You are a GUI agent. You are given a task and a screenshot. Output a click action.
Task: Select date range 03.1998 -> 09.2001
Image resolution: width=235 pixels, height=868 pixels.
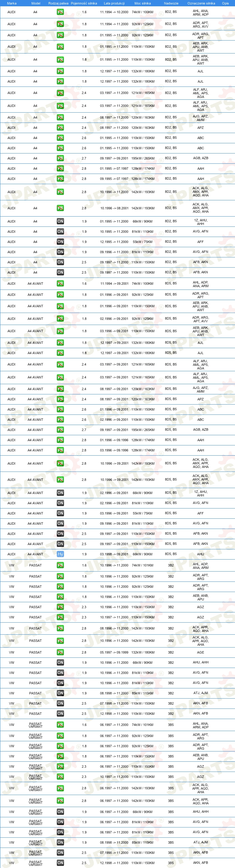(114, 554)
